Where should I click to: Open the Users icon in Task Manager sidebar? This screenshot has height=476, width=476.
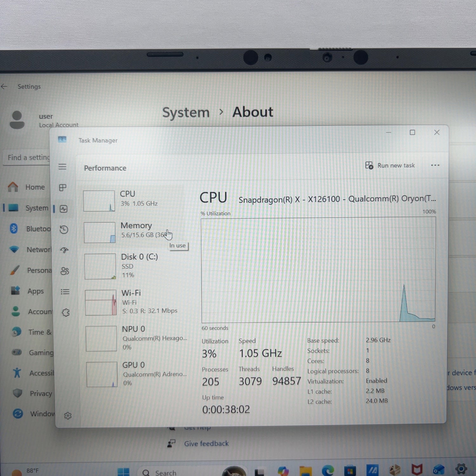pyautogui.click(x=65, y=271)
